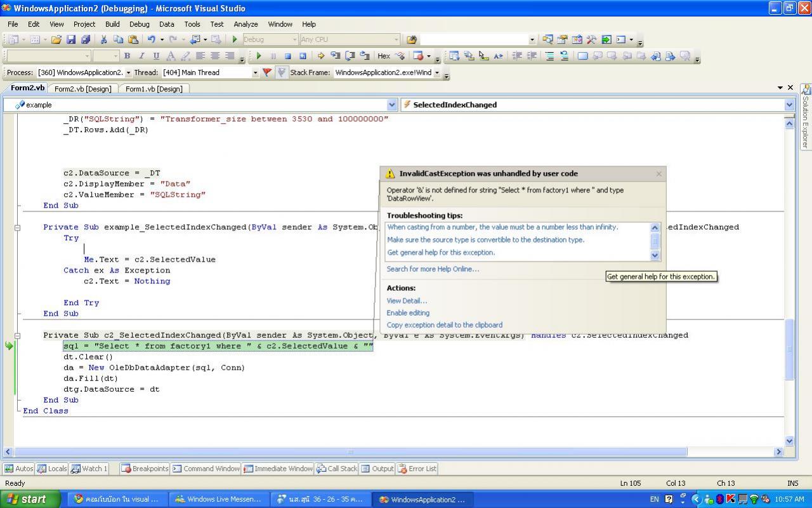Viewport: 812px width, 508px height.
Task: Switch to the Form1.vb [Design] tab
Action: pyautogui.click(x=154, y=89)
